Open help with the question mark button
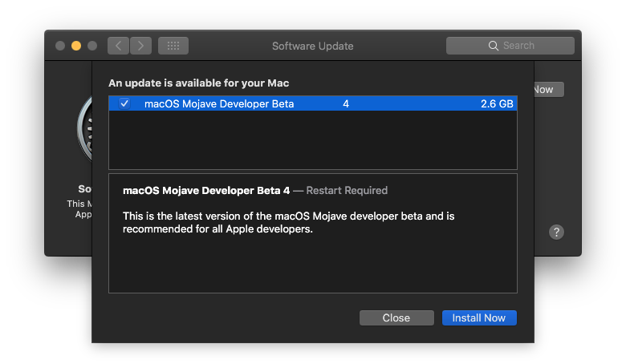 (556, 232)
